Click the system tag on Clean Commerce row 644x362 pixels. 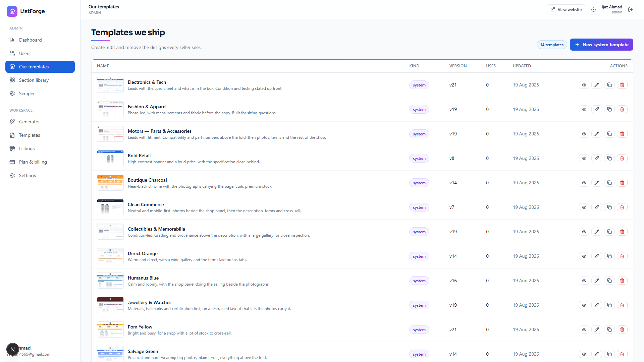click(x=419, y=207)
